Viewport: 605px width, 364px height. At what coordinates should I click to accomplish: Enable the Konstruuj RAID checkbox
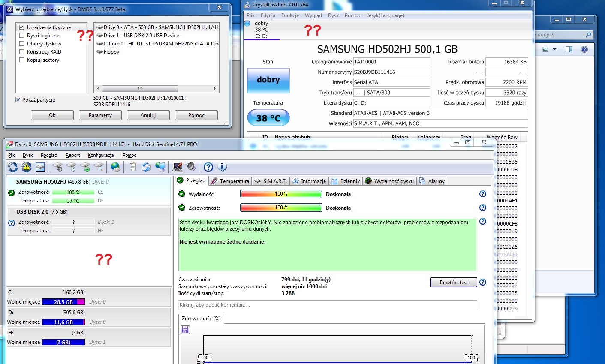(22, 51)
